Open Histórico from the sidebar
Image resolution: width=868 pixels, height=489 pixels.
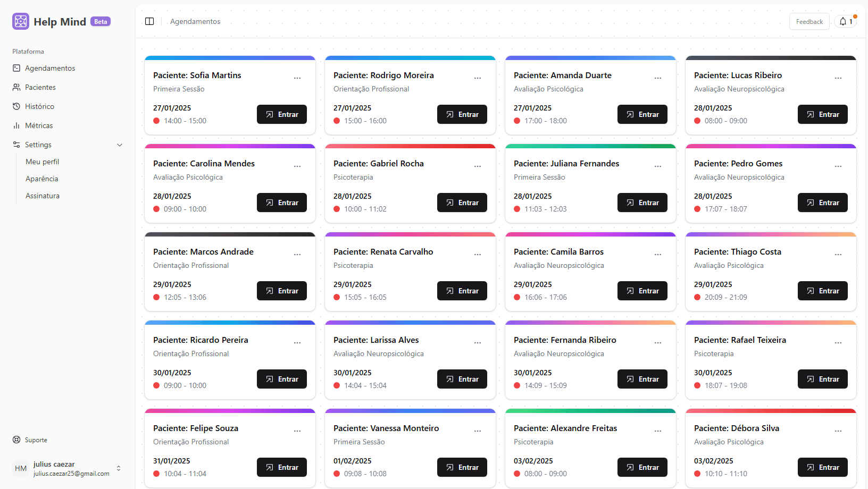point(39,106)
